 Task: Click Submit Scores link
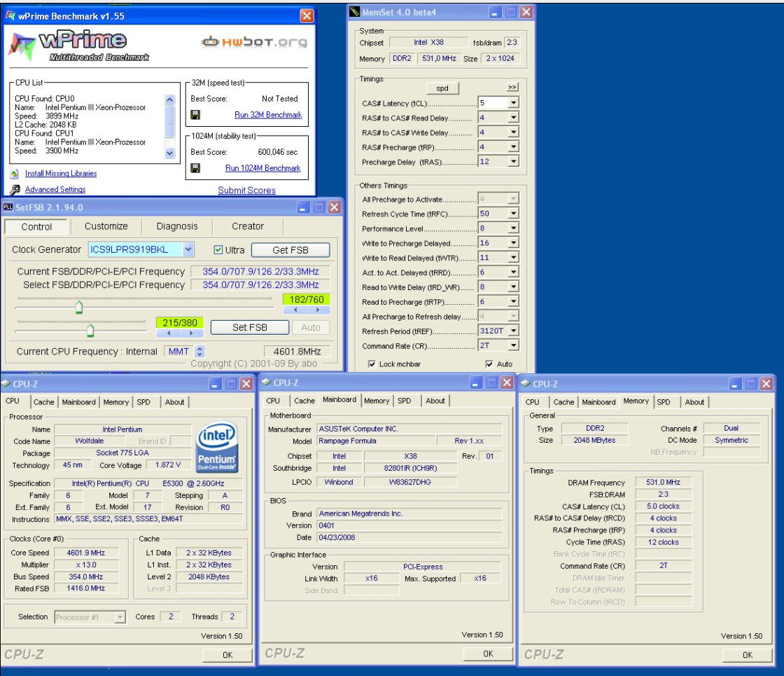click(x=246, y=190)
